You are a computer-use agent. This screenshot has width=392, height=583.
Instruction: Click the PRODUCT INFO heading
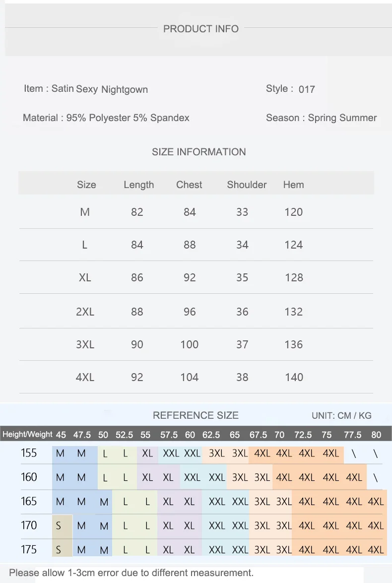(201, 29)
